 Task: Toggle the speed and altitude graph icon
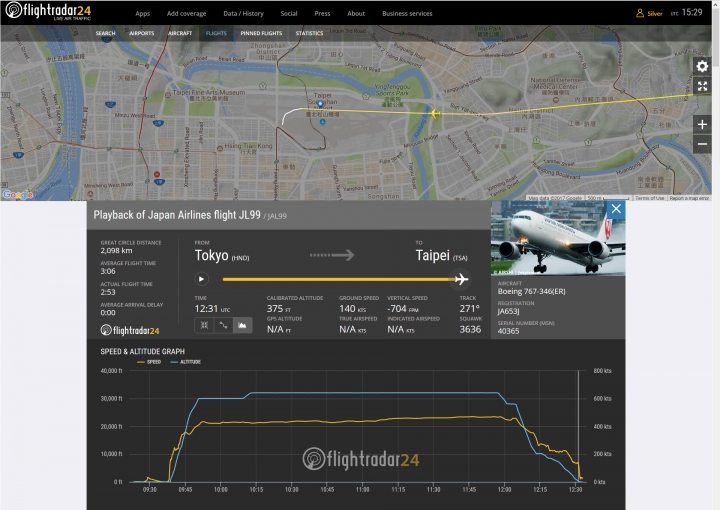pyautogui.click(x=242, y=325)
